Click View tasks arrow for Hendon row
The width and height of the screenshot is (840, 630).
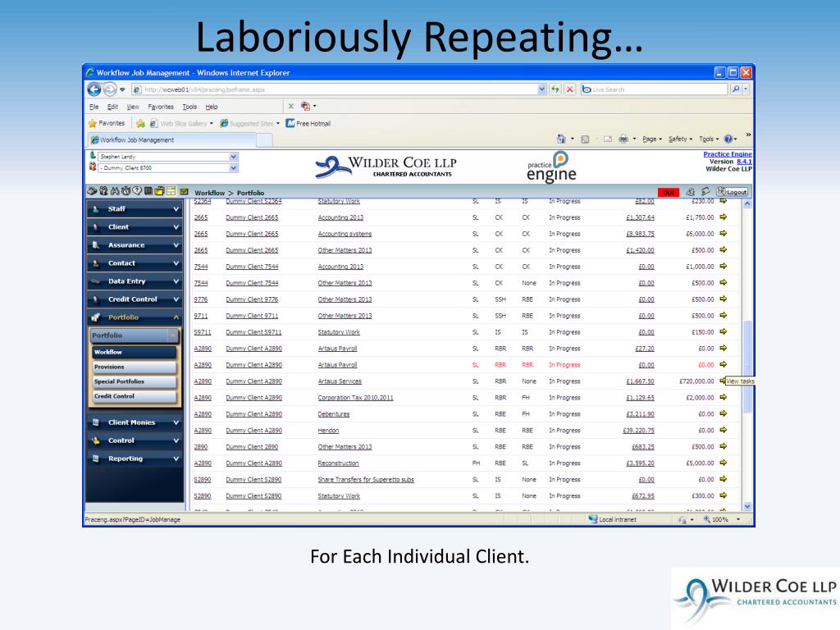coord(723,430)
